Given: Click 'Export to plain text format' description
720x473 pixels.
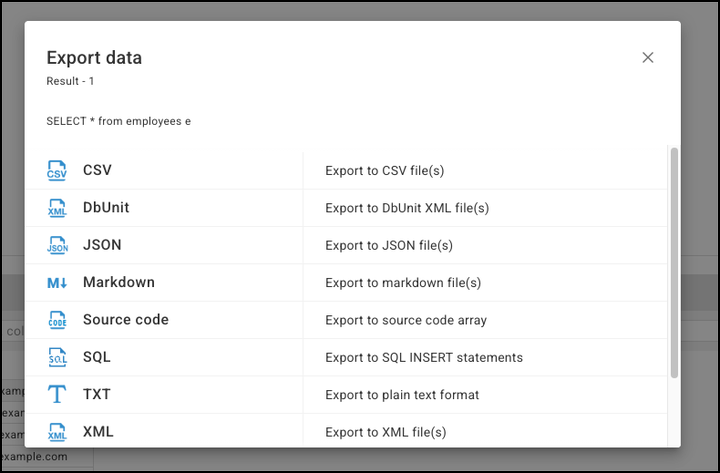Looking at the screenshot, I should click(402, 395).
